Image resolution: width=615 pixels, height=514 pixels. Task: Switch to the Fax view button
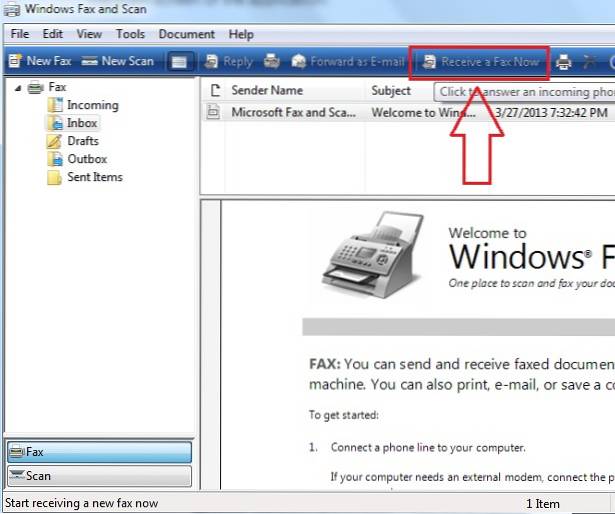[99, 452]
